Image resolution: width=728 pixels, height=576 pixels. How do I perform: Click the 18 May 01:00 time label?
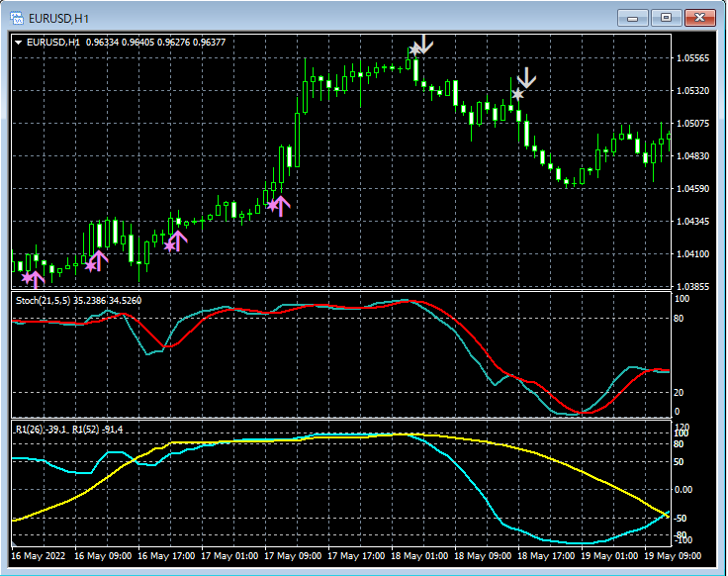[x=419, y=556]
